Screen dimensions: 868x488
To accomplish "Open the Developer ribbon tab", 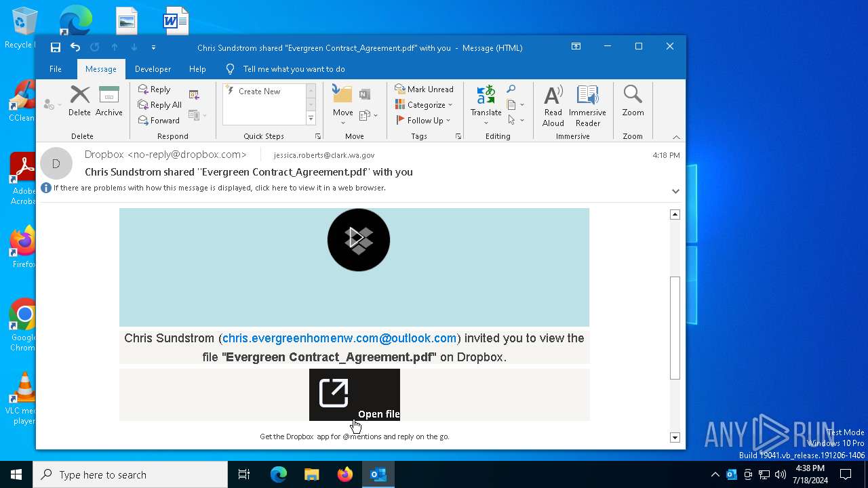I will [x=153, y=69].
